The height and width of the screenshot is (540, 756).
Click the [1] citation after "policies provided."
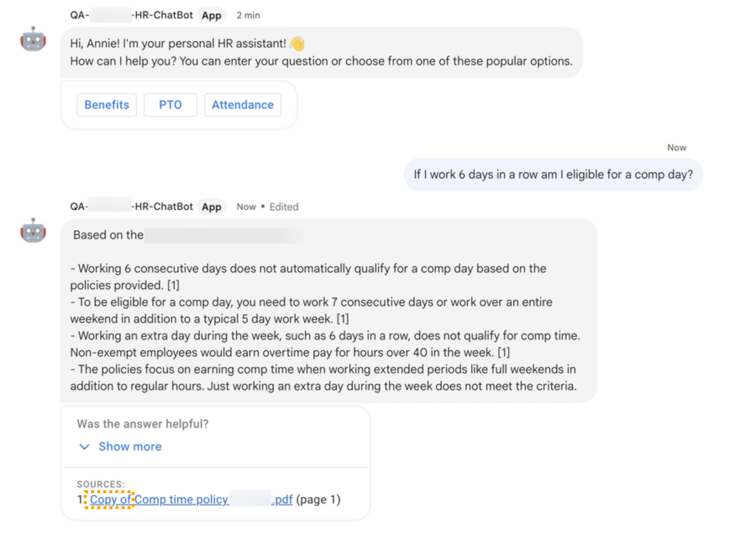tap(173, 286)
